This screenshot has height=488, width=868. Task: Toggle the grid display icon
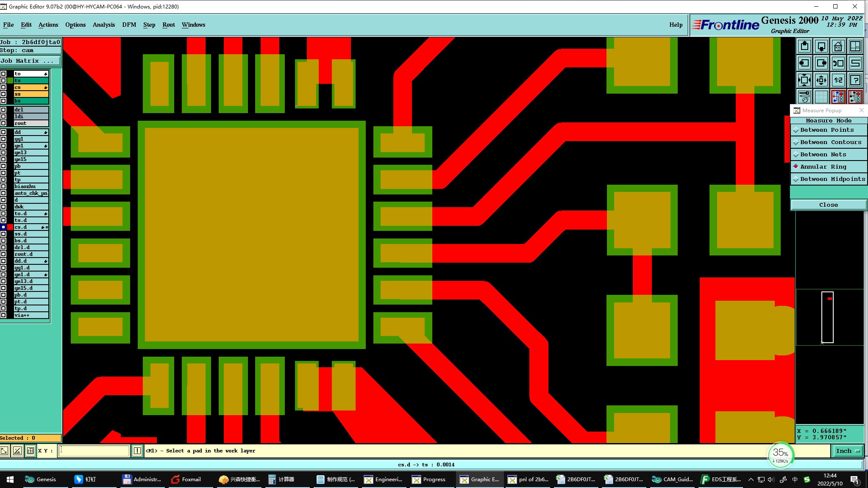[x=821, y=97]
